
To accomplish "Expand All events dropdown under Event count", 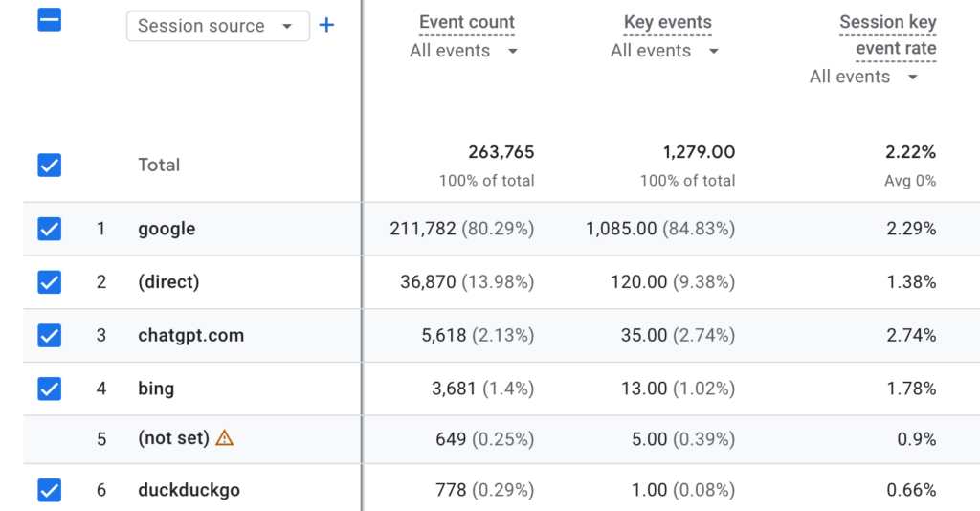I will (x=464, y=51).
